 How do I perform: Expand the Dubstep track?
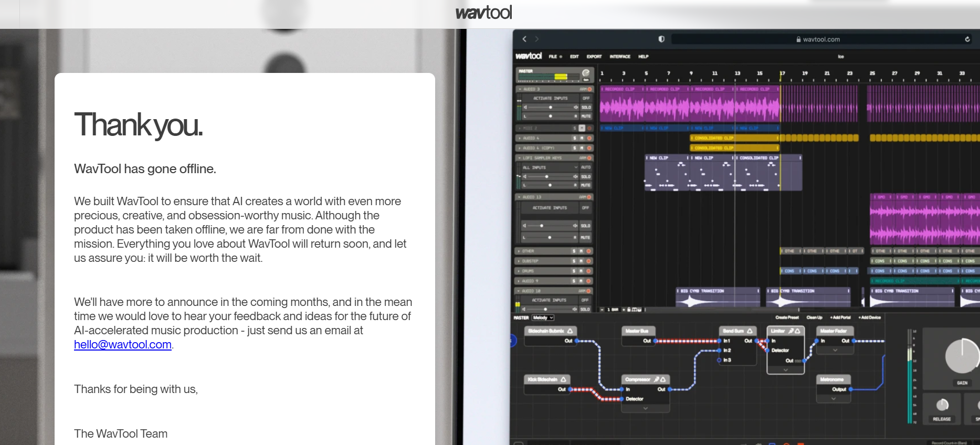(x=520, y=261)
